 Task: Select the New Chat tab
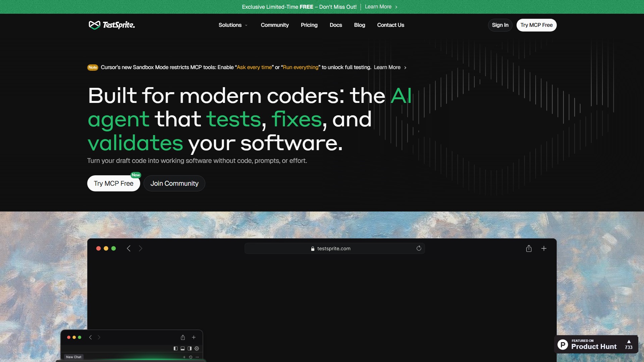73,357
